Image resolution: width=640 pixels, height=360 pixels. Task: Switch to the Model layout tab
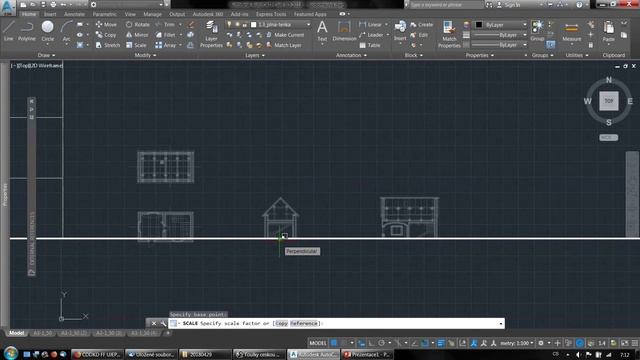coord(16,333)
